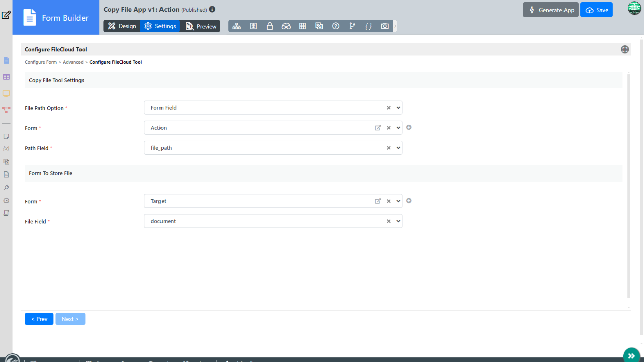Clear the Action form selection
Image resolution: width=644 pixels, height=362 pixels.
pos(389,128)
